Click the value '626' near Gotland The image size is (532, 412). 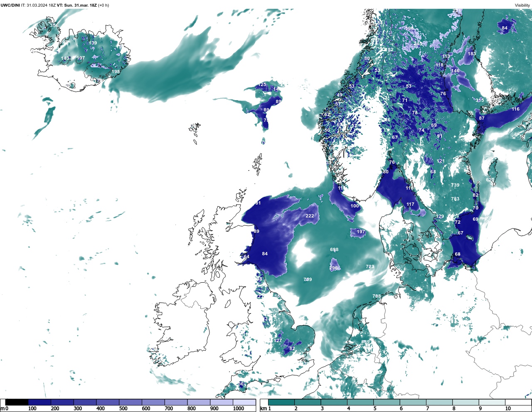tap(490, 180)
